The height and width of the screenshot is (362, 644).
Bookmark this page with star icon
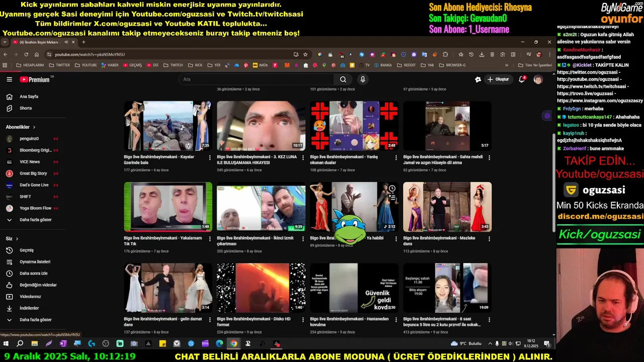tap(305, 54)
